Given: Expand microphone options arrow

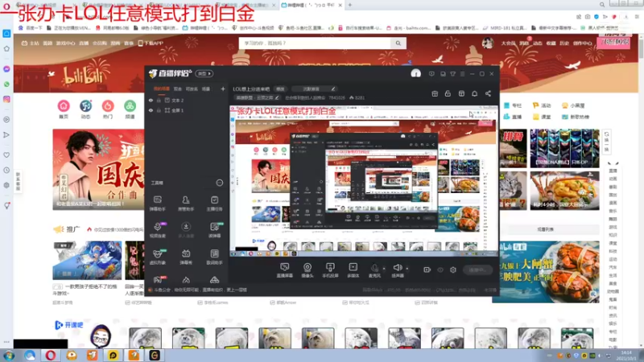Looking at the screenshot, I should (x=384, y=269).
